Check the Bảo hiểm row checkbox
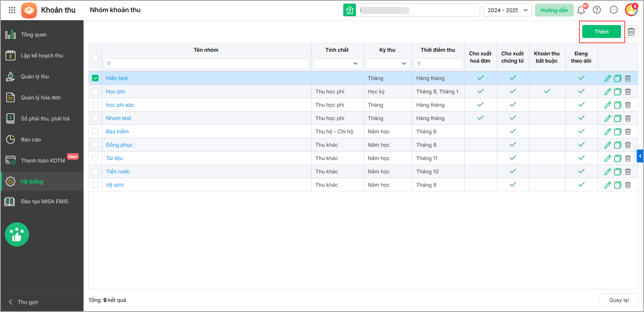644x312 pixels. pyautogui.click(x=95, y=131)
